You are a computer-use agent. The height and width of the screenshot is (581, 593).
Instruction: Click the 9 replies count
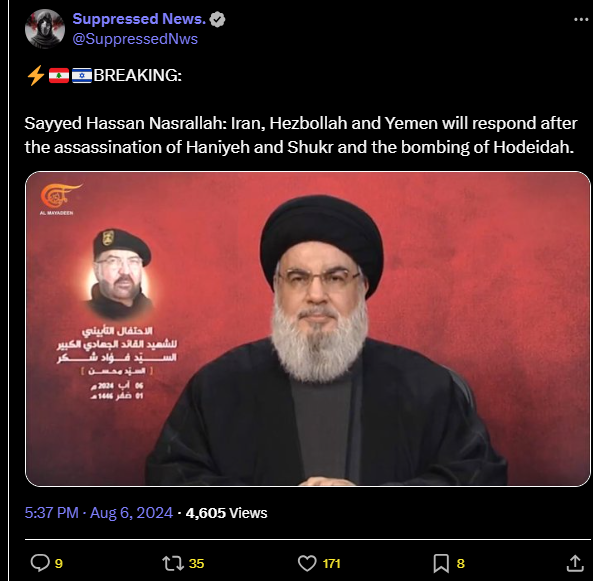[59, 564]
